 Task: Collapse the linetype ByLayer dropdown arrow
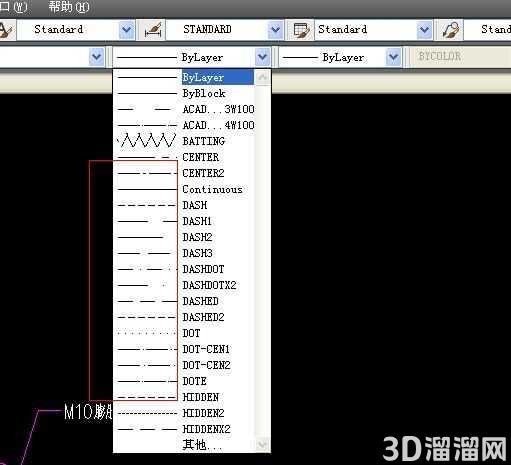[263, 57]
